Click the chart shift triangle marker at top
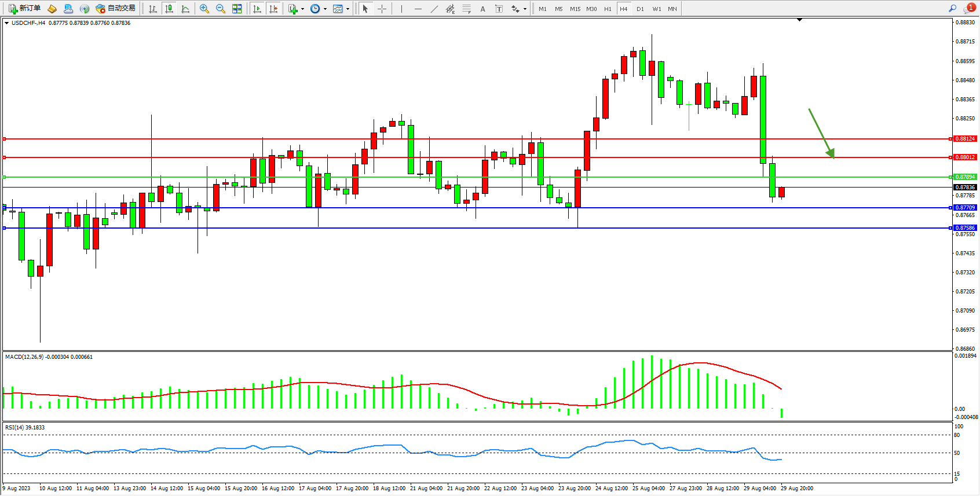Screen dimensions: 980x496 coord(799,20)
